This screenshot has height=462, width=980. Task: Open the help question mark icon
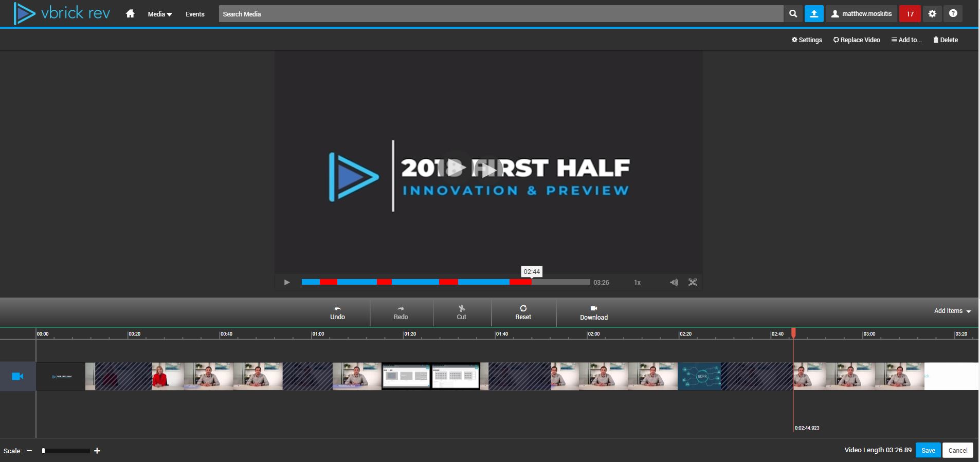point(953,14)
